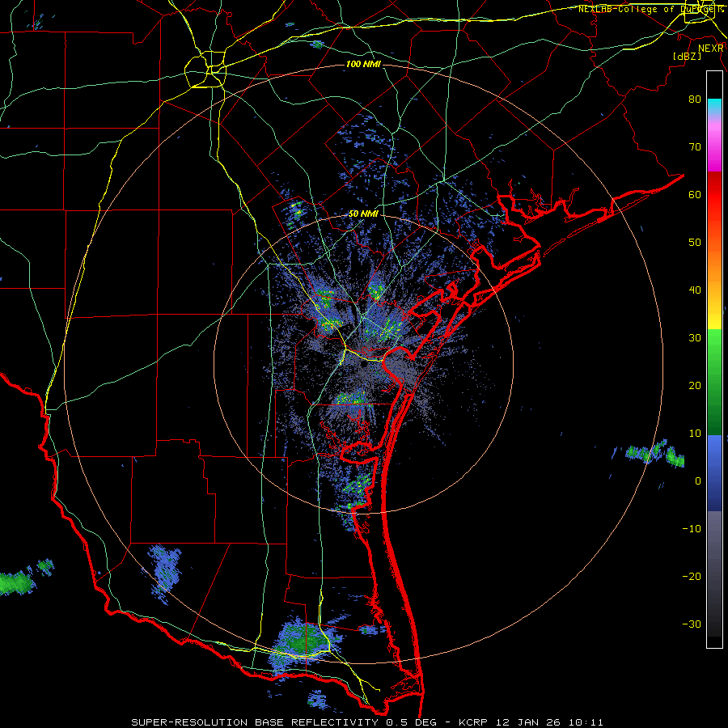
Task: Click the 10 value on the dBZ scale
Action: pos(695,434)
